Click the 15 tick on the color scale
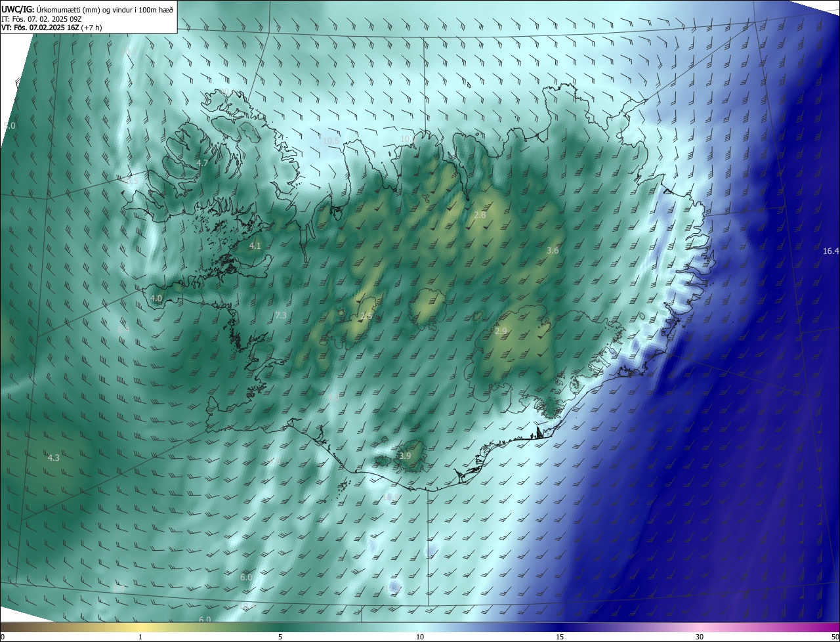The image size is (840, 642). [x=560, y=637]
